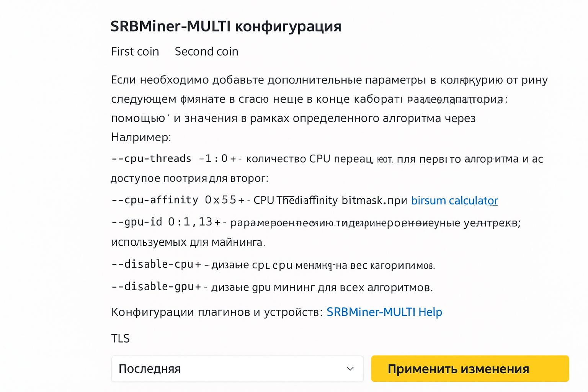Click the --gpu-id parameter line
Viewport: 588px width, 392px height.
tap(138, 221)
